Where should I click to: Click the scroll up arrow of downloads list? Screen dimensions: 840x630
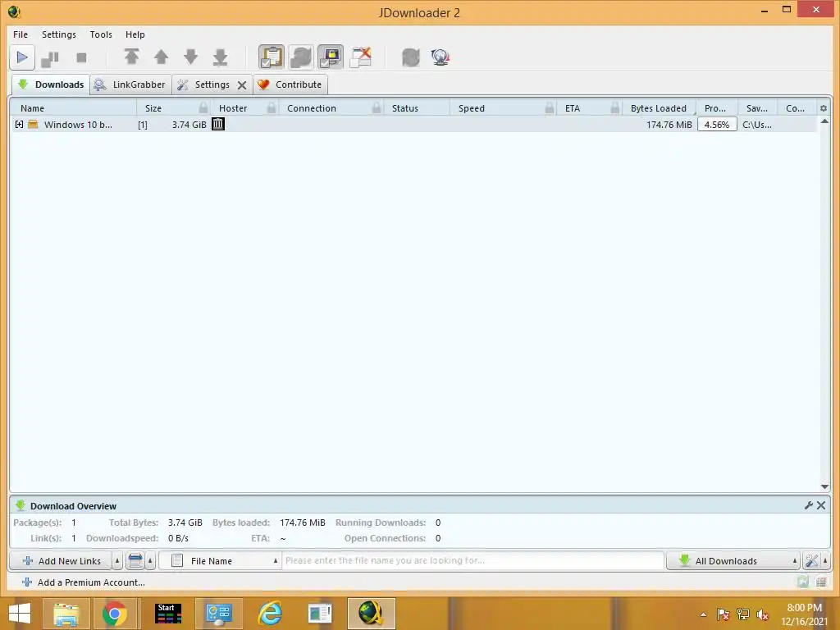tap(824, 121)
